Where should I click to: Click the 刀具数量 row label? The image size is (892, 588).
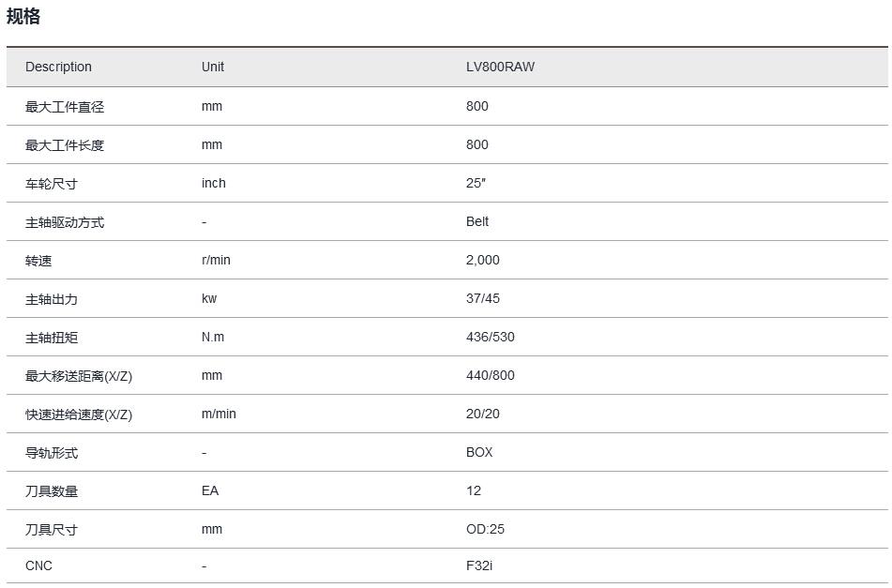pyautogui.click(x=52, y=491)
